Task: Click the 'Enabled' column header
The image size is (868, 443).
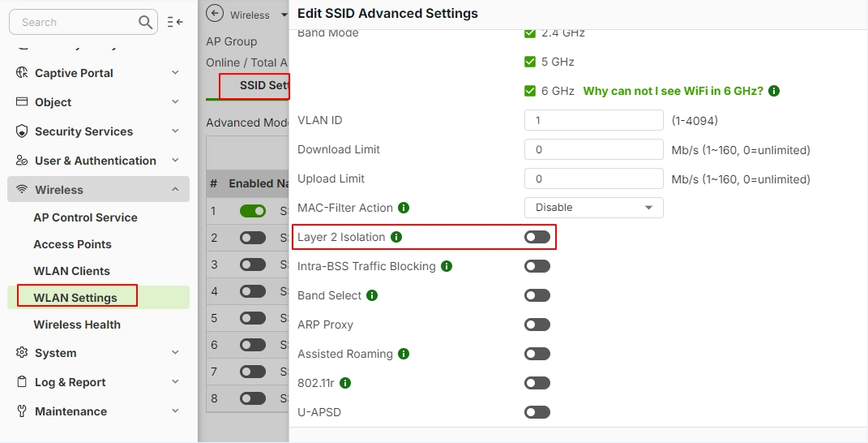Action: [250, 183]
